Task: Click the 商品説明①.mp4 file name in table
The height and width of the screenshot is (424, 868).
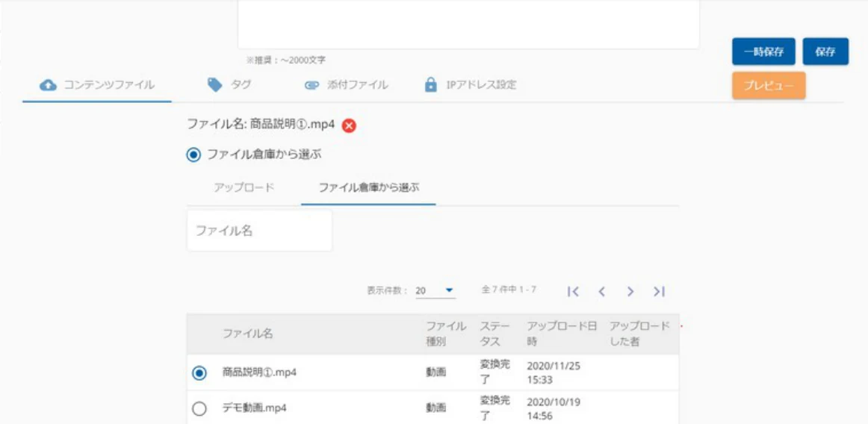Action: tap(260, 372)
